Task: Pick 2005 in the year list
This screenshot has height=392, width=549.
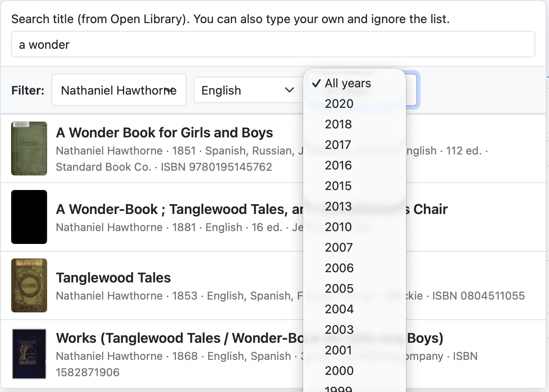Action: 339,288
